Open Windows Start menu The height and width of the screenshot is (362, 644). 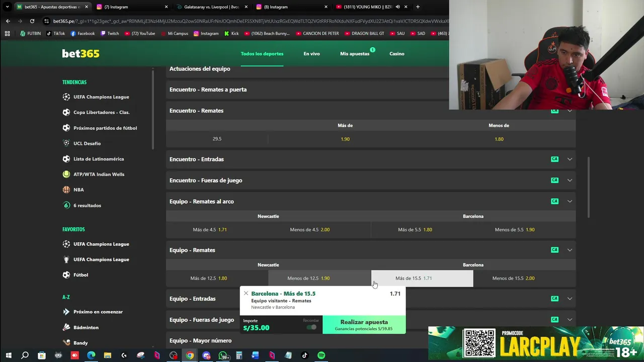point(9,355)
